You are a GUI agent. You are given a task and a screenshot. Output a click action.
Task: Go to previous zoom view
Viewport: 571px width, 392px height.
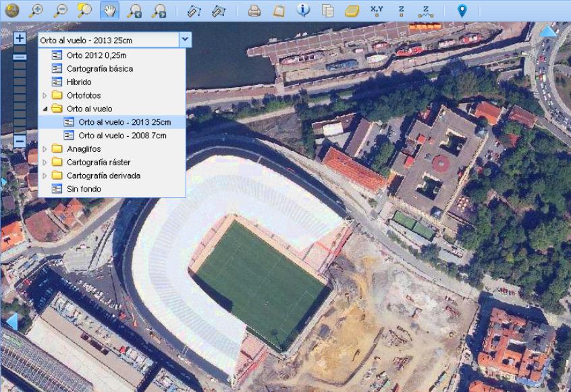[133, 10]
